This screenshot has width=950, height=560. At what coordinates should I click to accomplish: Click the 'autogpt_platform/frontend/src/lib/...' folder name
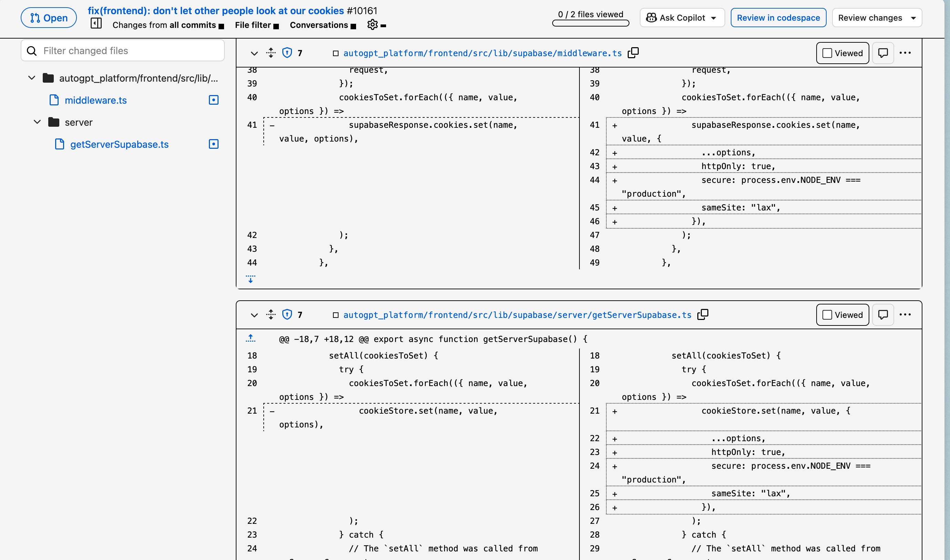click(139, 78)
